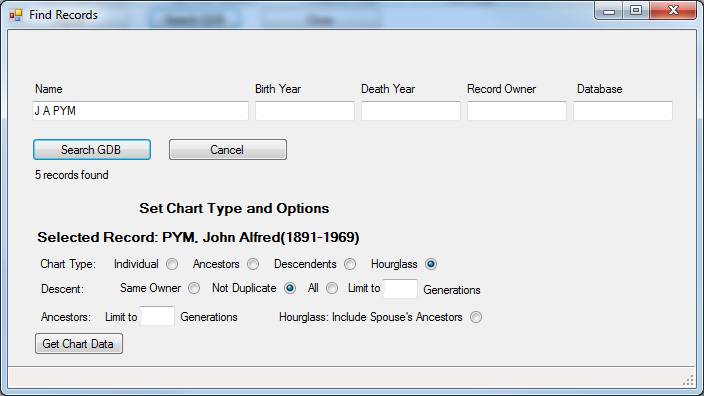
Task: Click the Descent Limit to generations box
Action: click(400, 289)
